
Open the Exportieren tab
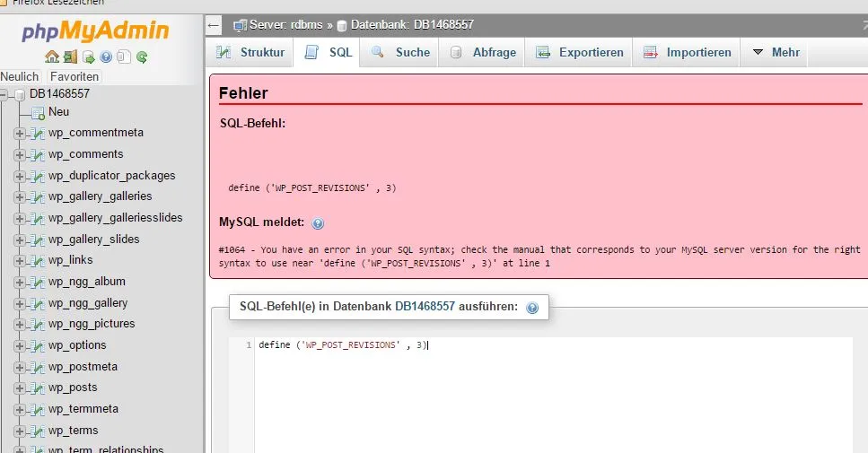click(x=579, y=53)
